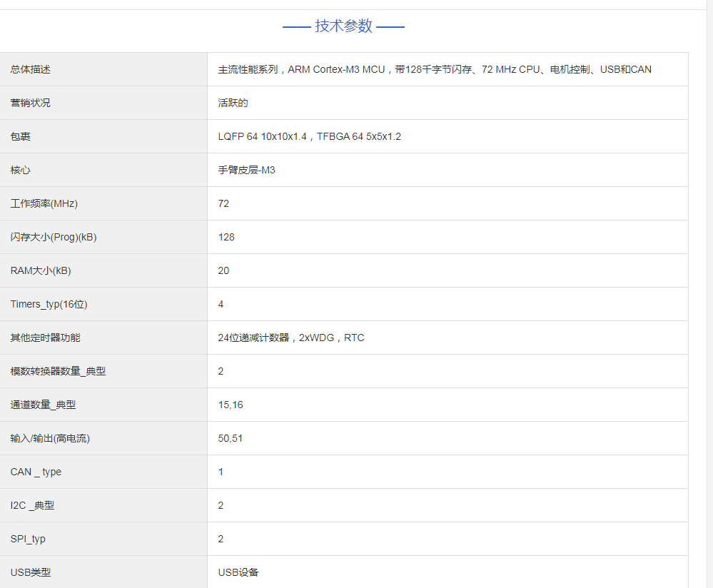Select the 通道数量_典型 label

click(44, 405)
